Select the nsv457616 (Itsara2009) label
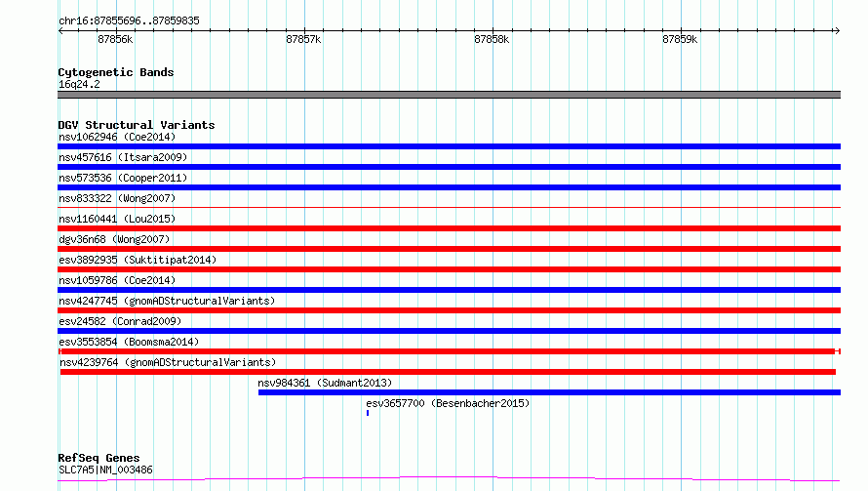868x491 pixels. coord(123,157)
